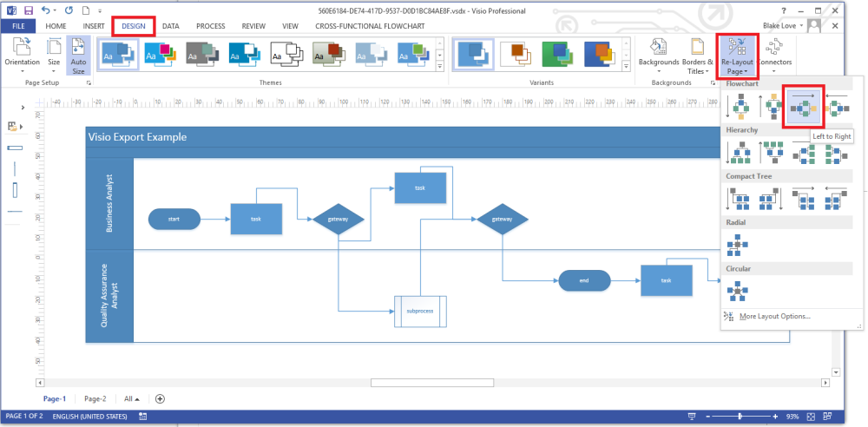Open the Orientation dropdown
The height and width of the screenshot is (427, 868).
23,56
